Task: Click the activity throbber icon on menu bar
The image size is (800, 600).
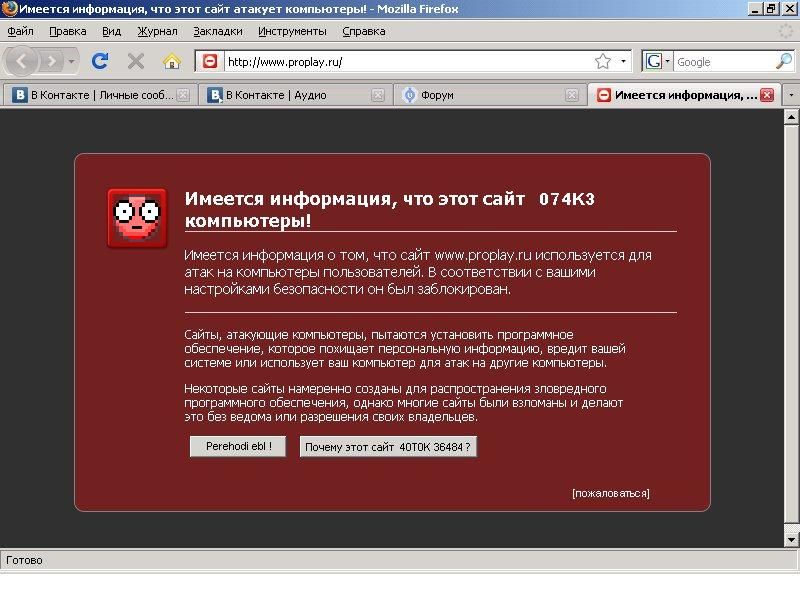Action: point(786,31)
